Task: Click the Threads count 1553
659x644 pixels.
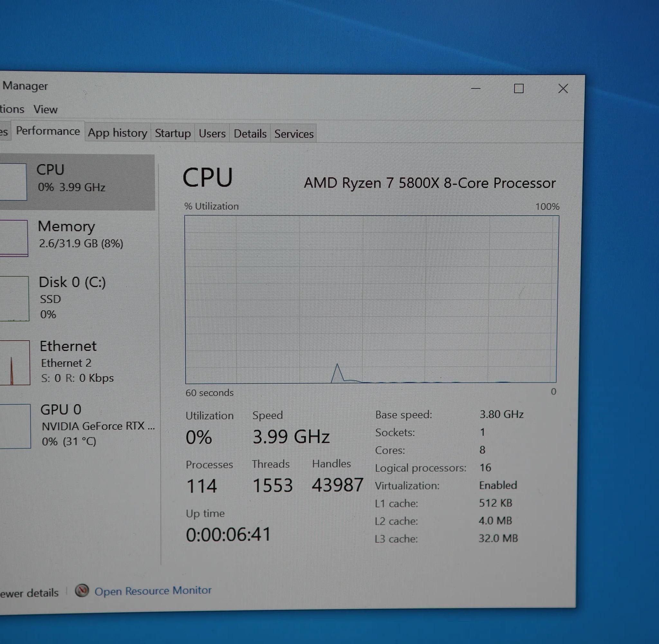Action: (x=273, y=485)
